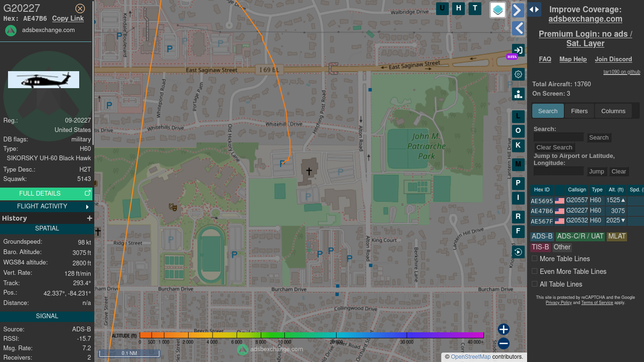Viewport: 644px width, 362px height.
Task: Toggle Other source filter
Action: [x=562, y=247]
